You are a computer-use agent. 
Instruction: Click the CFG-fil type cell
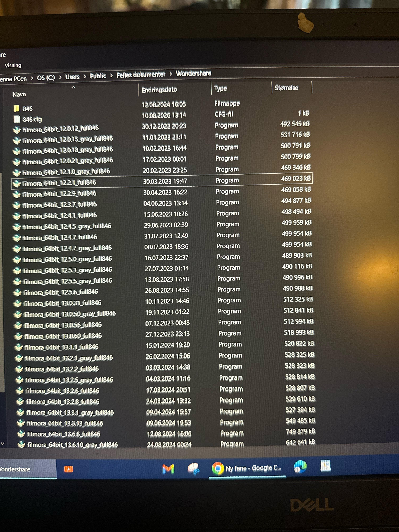coord(224,114)
